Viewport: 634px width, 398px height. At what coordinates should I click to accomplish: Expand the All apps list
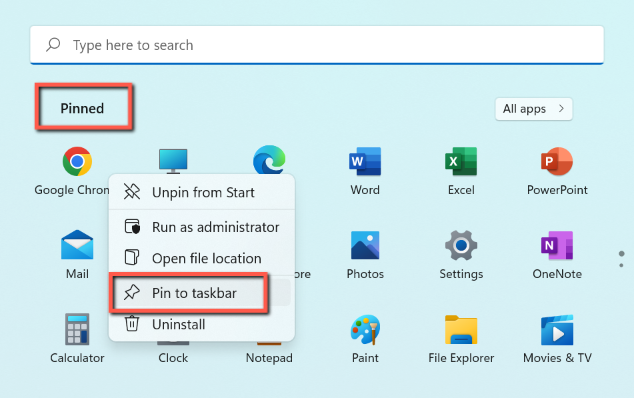pos(534,109)
